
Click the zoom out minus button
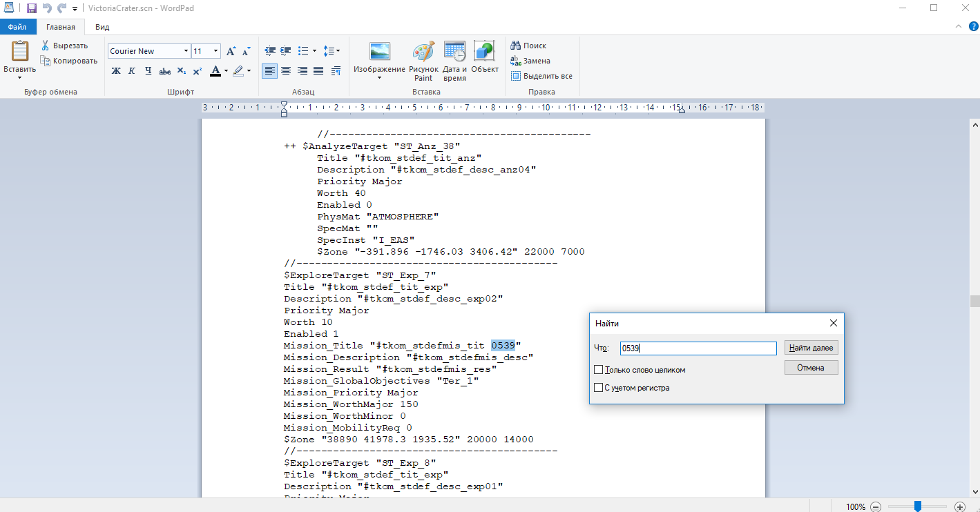tap(876, 506)
